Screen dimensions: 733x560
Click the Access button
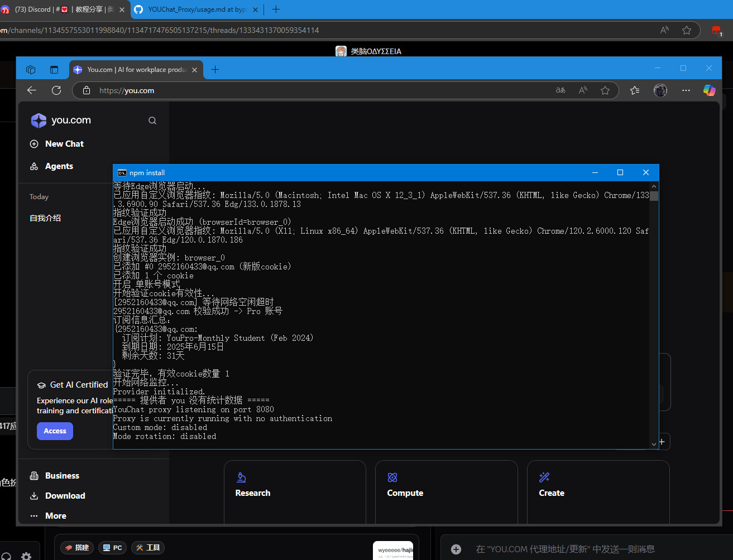[x=55, y=431]
